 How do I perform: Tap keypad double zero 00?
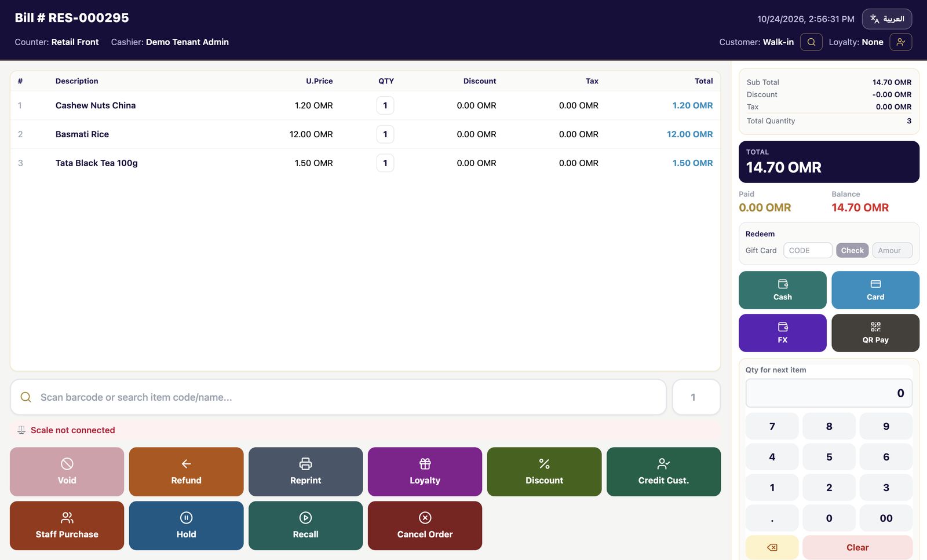point(886,518)
